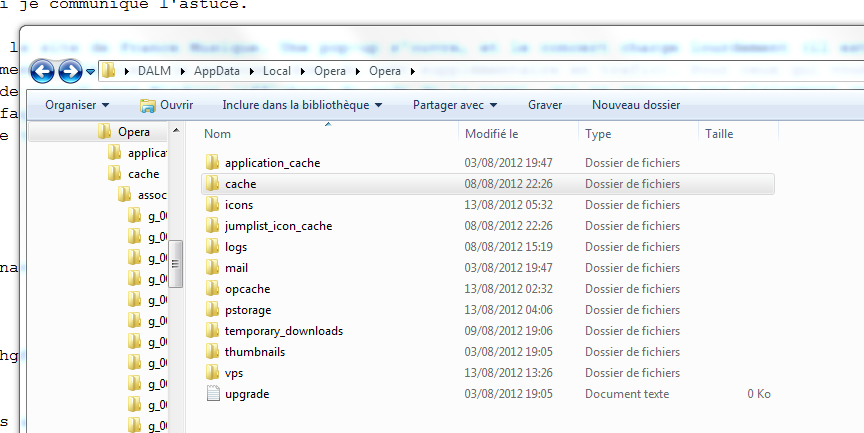Click the Graver toolbar button
864x433 pixels.
click(x=545, y=105)
